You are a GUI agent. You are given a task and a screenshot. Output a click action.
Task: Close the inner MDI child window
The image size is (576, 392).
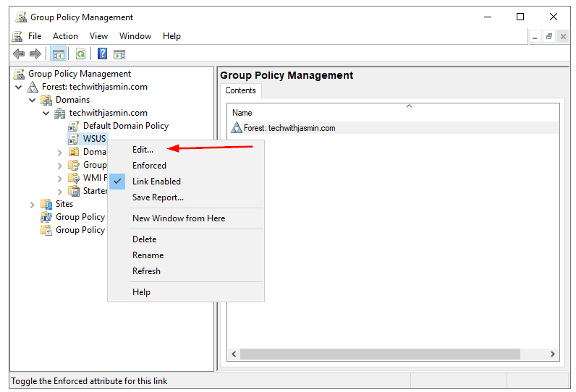point(563,36)
